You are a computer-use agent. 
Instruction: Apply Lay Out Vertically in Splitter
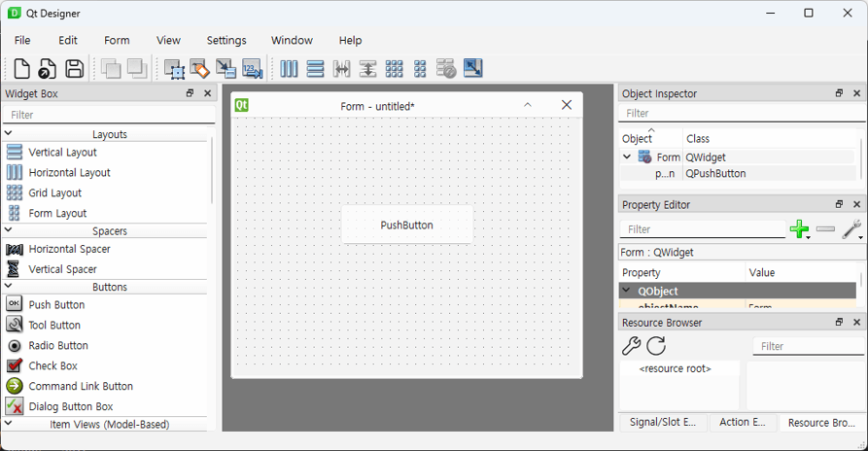(x=367, y=69)
